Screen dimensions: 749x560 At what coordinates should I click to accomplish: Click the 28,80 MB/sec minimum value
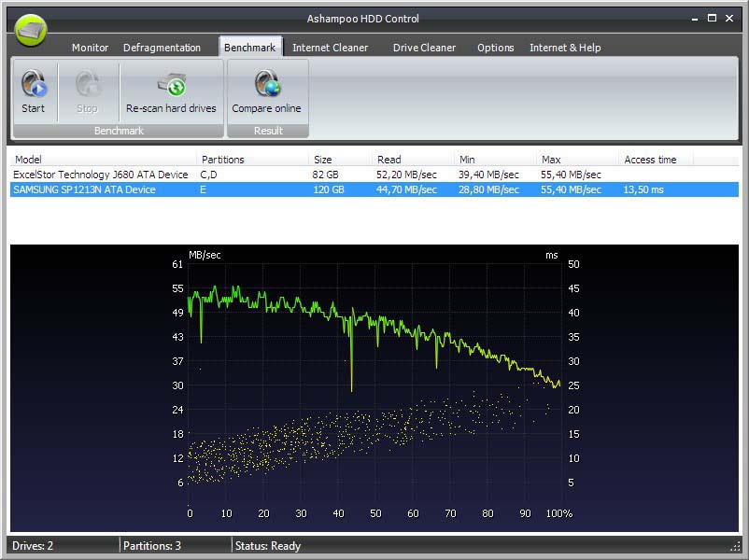coord(488,189)
